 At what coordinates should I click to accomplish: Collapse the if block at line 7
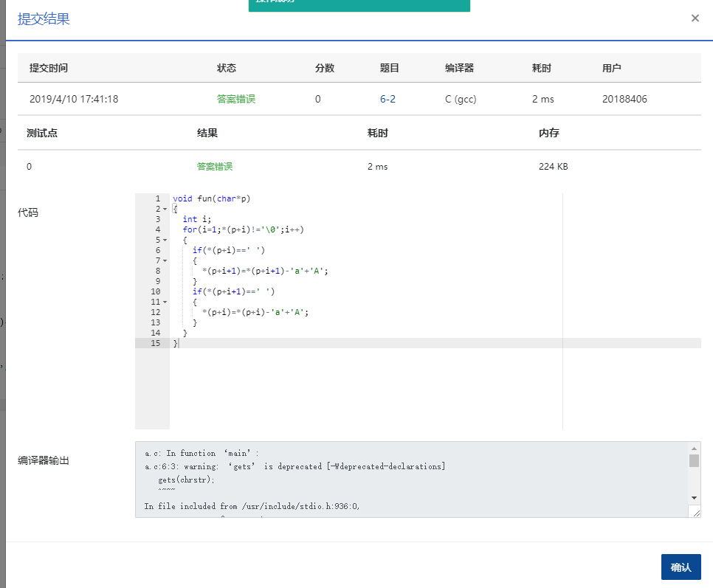point(165,261)
